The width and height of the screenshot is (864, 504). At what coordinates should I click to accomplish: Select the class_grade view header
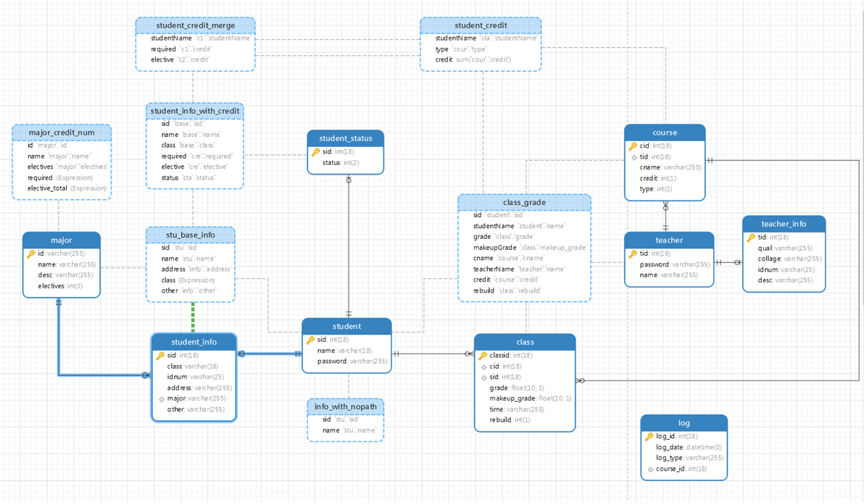click(x=525, y=203)
